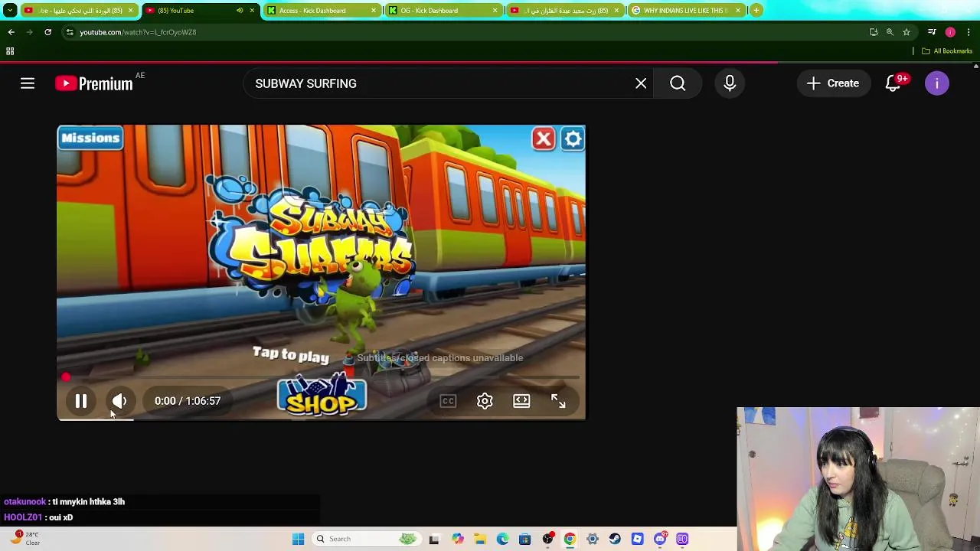Open OBS Studio from the taskbar
The height and width of the screenshot is (551, 980).
pos(547,539)
